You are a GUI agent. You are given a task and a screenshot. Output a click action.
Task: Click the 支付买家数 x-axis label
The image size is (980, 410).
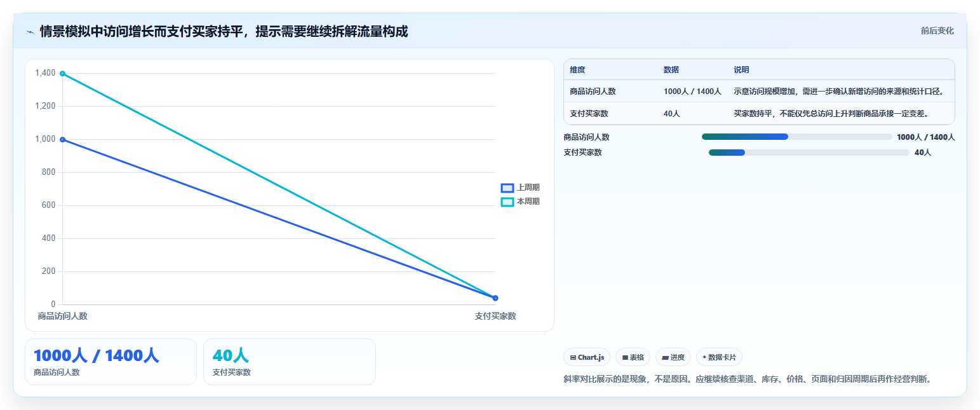coord(495,316)
